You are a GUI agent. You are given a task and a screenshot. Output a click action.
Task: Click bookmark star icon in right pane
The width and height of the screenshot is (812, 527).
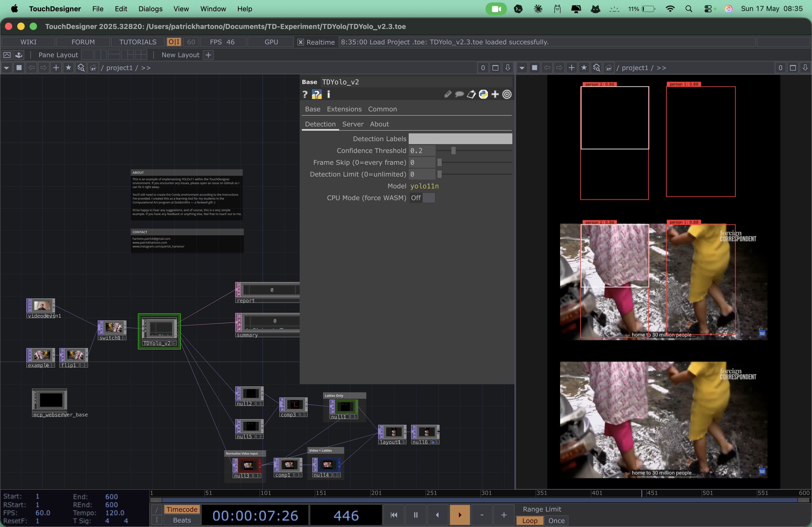click(x=584, y=68)
